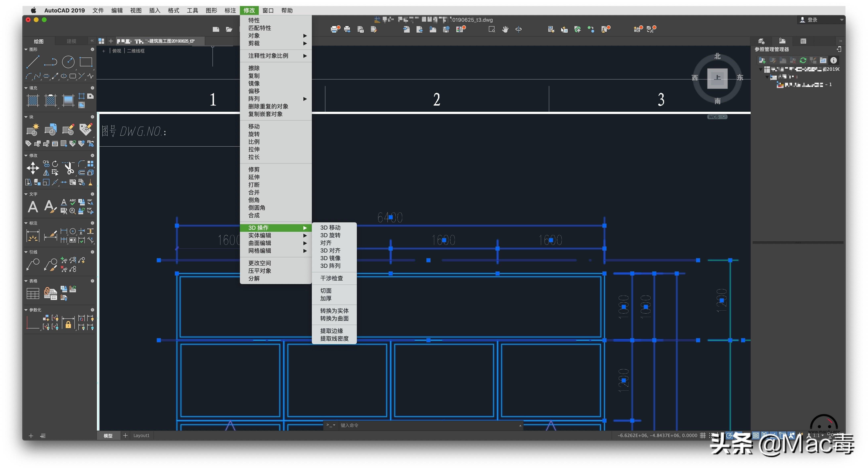This screenshot has height=470, width=868.
Task: Click the Hatch fill tool
Action: pos(33,101)
